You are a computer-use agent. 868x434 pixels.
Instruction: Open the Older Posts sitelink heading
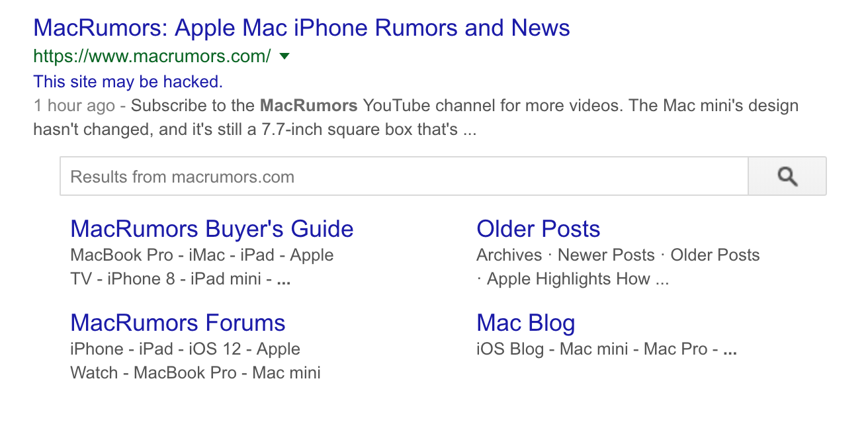pyautogui.click(x=538, y=229)
